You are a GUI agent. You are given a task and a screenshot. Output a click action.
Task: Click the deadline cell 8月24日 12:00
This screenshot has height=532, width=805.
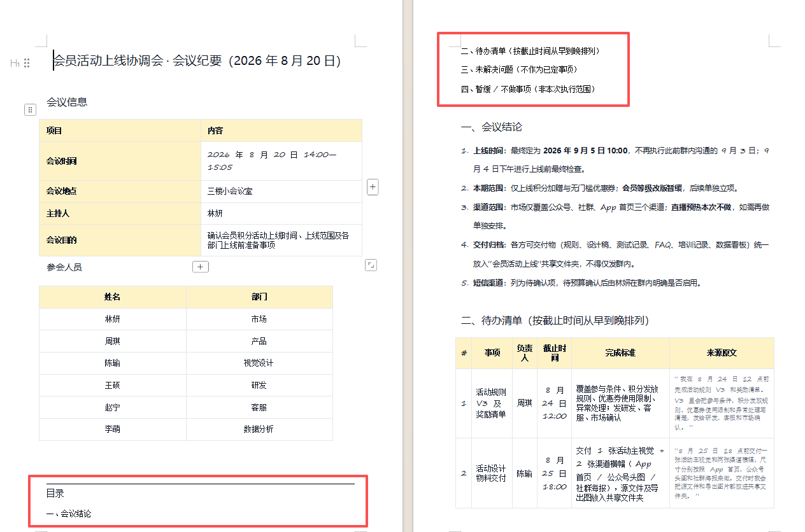(x=555, y=403)
